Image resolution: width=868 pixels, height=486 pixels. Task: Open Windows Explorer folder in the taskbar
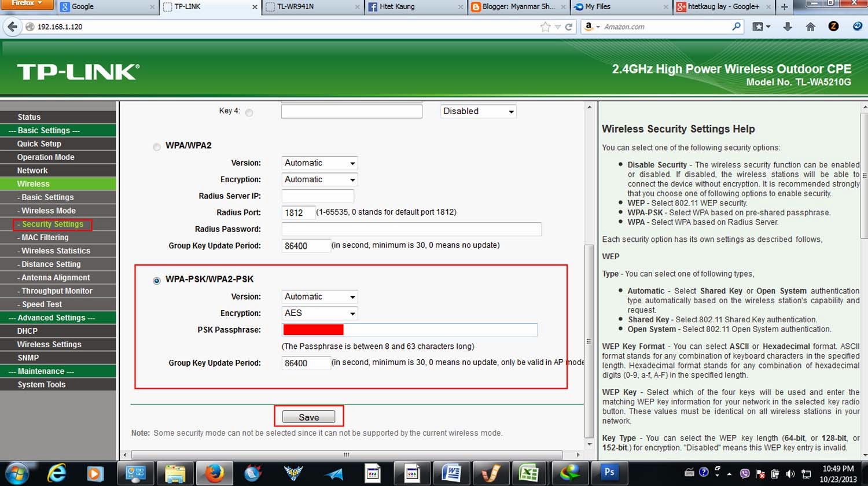pos(175,473)
